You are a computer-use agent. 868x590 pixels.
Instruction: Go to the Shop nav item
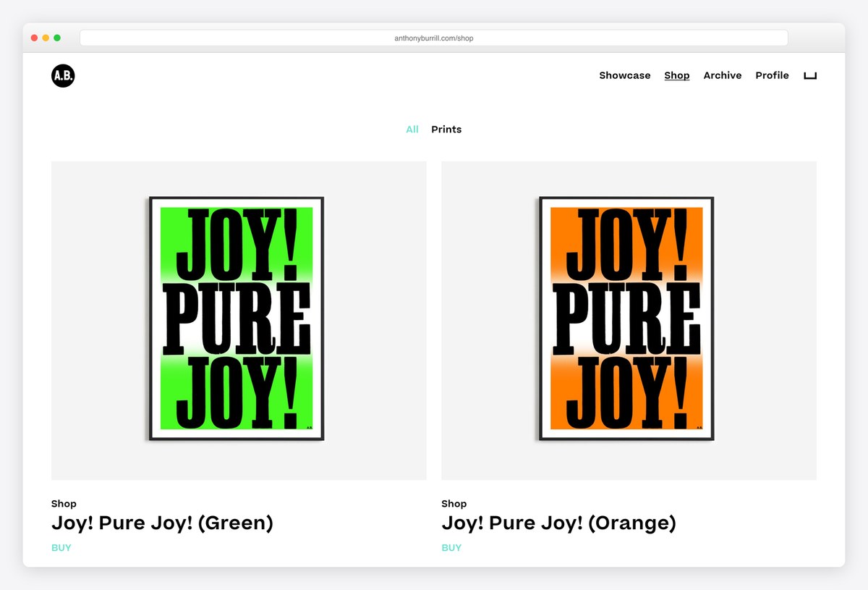[677, 75]
